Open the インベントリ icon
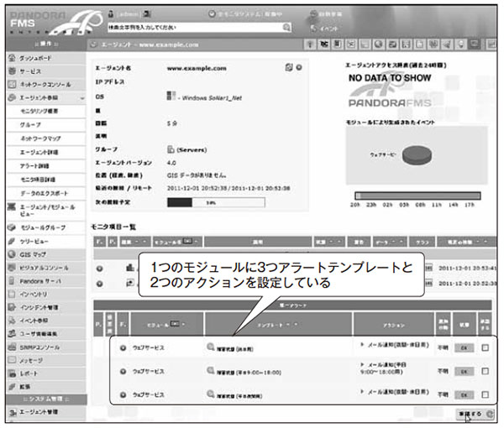Image resolution: width=504 pixels, height=428 pixels. click(12, 294)
